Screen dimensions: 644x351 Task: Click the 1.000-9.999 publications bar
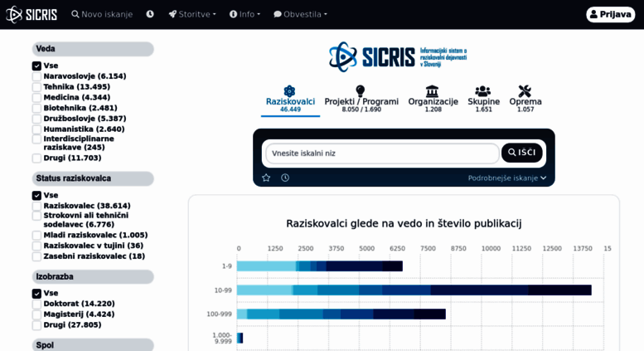[x=240, y=338]
